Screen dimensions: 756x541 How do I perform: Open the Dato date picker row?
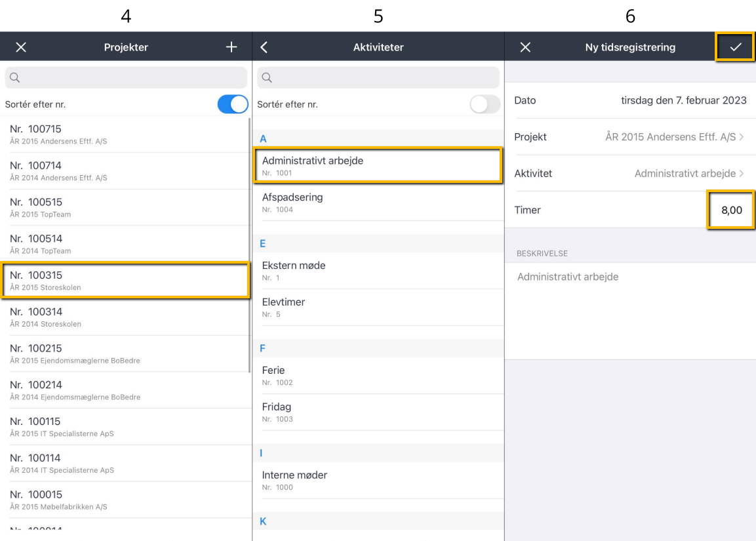click(629, 100)
